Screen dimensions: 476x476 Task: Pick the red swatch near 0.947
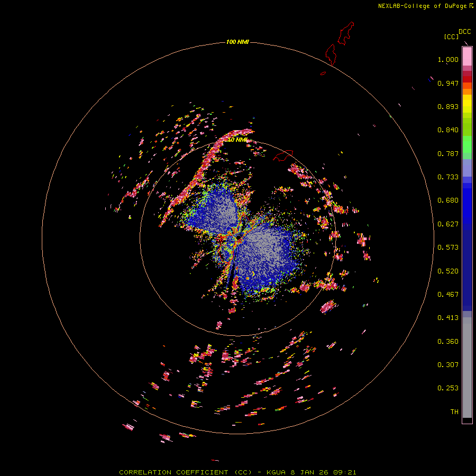(467, 79)
